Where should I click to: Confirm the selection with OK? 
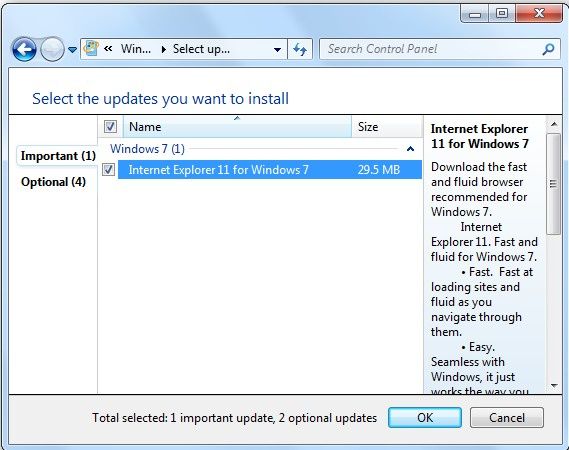pos(425,417)
